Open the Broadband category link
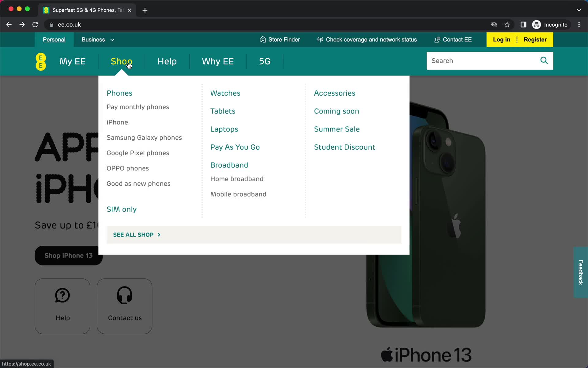This screenshot has height=368, width=588. pos(229,165)
